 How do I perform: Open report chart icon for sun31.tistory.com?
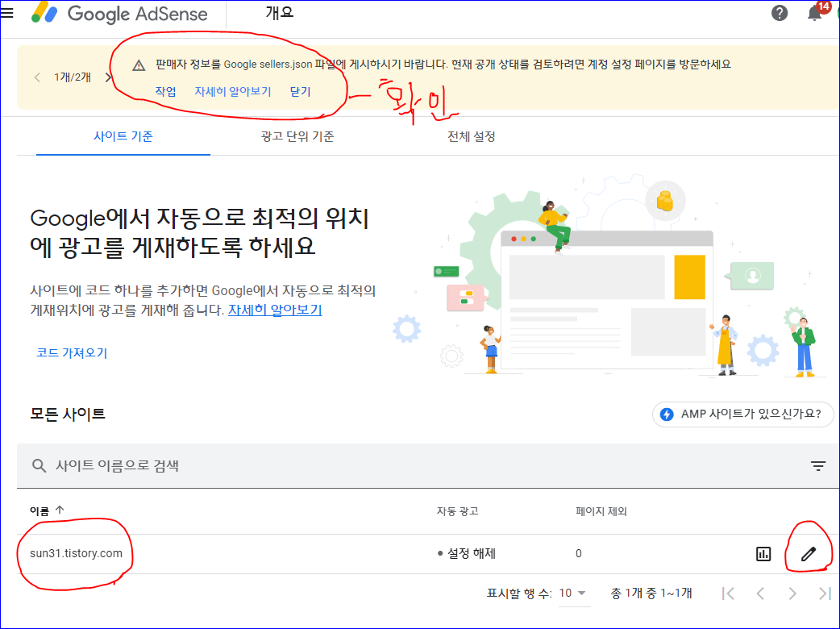pos(763,554)
